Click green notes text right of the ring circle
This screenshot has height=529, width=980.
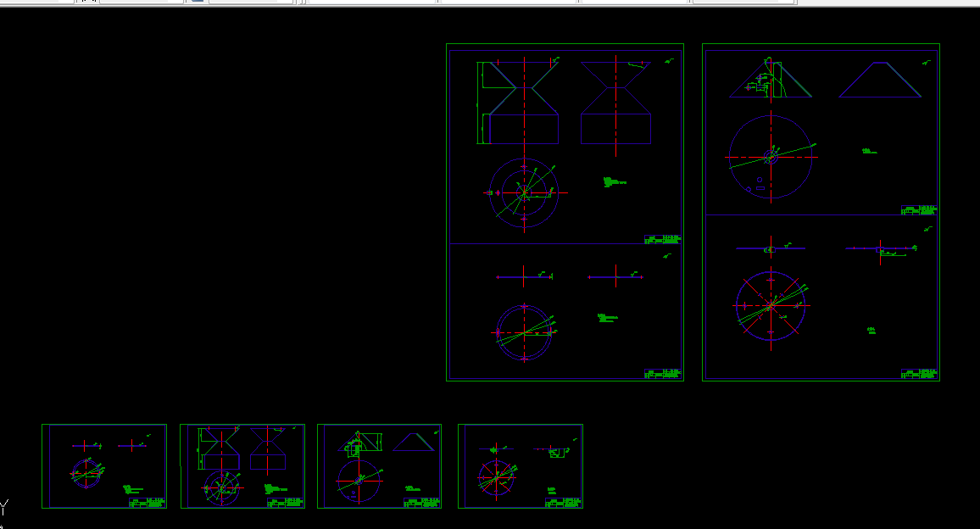[608, 318]
